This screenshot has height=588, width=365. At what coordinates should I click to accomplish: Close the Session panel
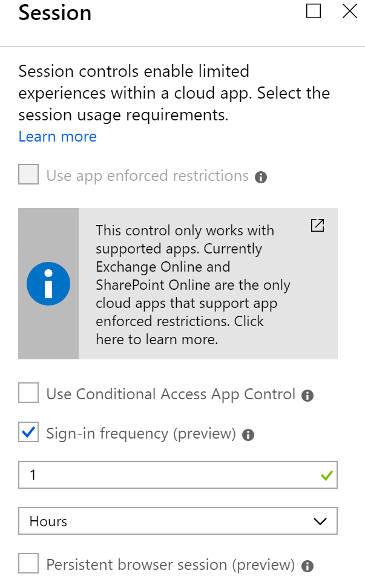pos(350,11)
